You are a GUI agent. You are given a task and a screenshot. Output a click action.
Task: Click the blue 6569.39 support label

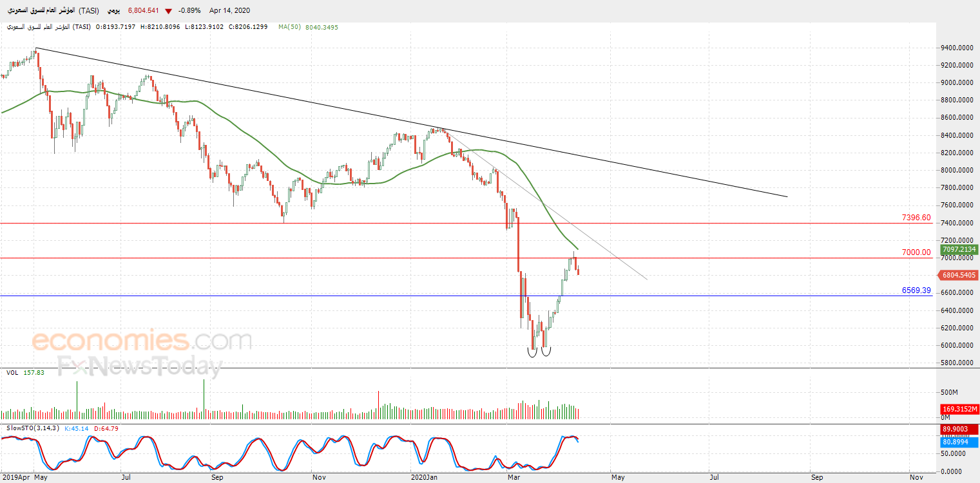pyautogui.click(x=916, y=290)
